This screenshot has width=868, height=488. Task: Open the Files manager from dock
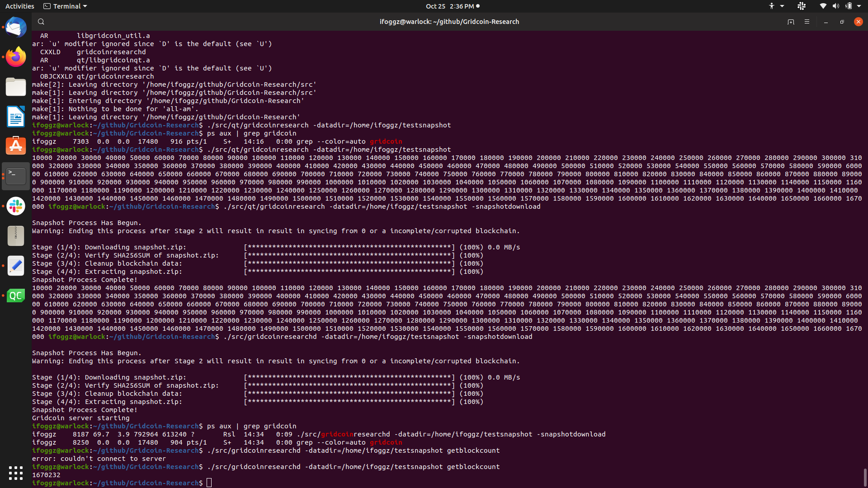pyautogui.click(x=16, y=87)
